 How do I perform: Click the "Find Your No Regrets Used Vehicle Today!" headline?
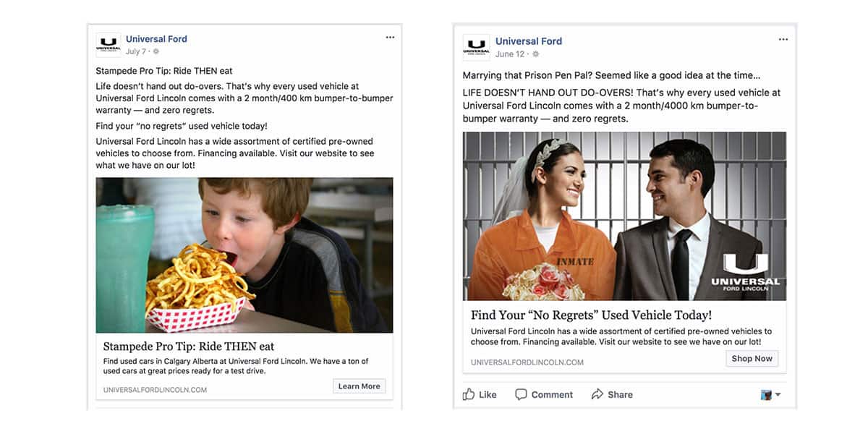[x=591, y=315]
